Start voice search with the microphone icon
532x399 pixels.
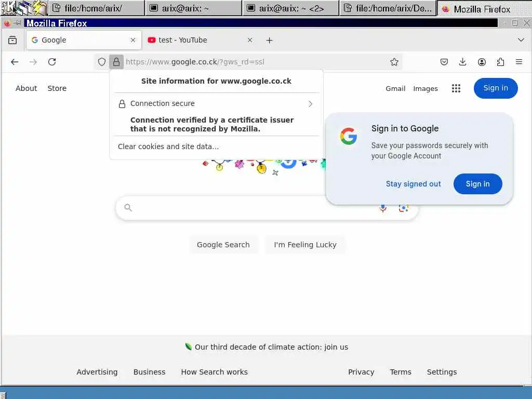coord(383,208)
